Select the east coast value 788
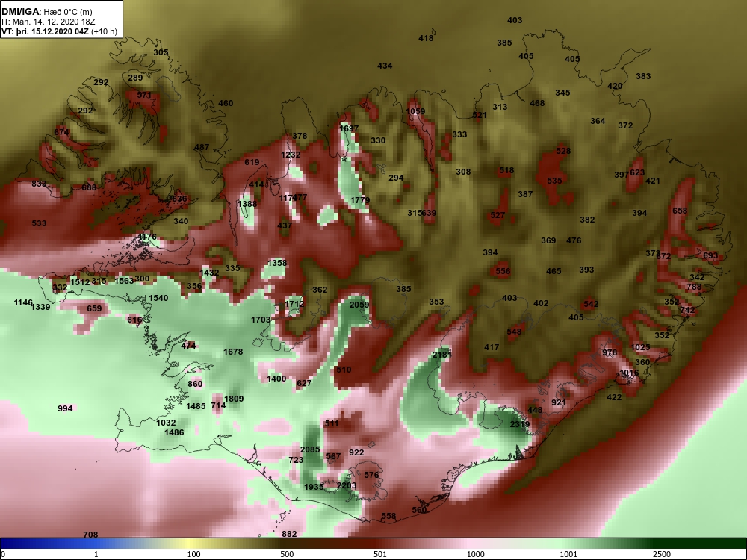The width and height of the screenshot is (747, 560). (x=694, y=287)
